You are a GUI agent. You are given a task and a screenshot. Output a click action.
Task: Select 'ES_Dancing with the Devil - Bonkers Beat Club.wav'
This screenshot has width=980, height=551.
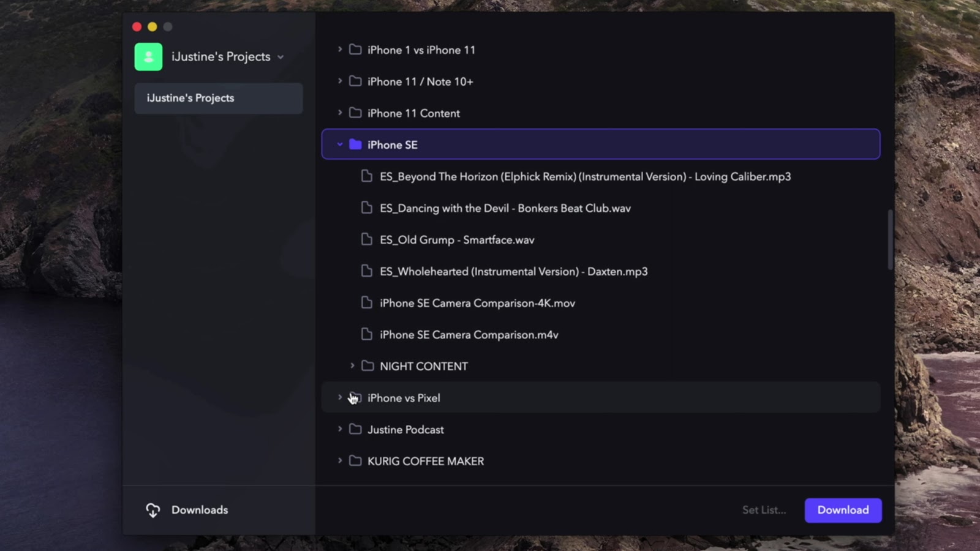pyautogui.click(x=505, y=208)
